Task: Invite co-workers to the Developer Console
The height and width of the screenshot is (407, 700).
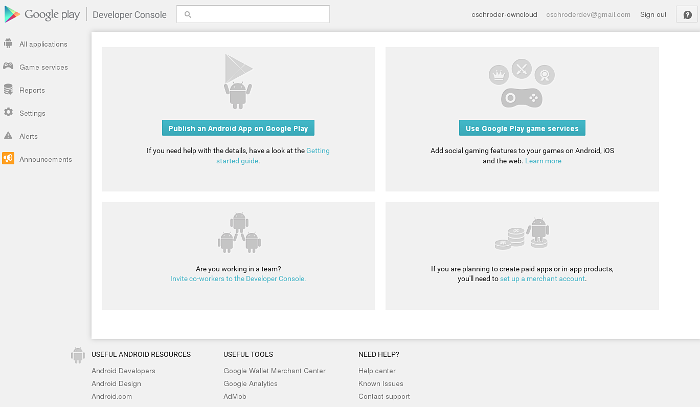Action: 238,278
